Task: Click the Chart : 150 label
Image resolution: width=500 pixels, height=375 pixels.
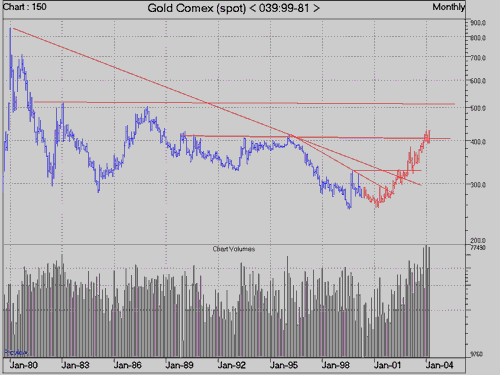Action: tap(25, 7)
